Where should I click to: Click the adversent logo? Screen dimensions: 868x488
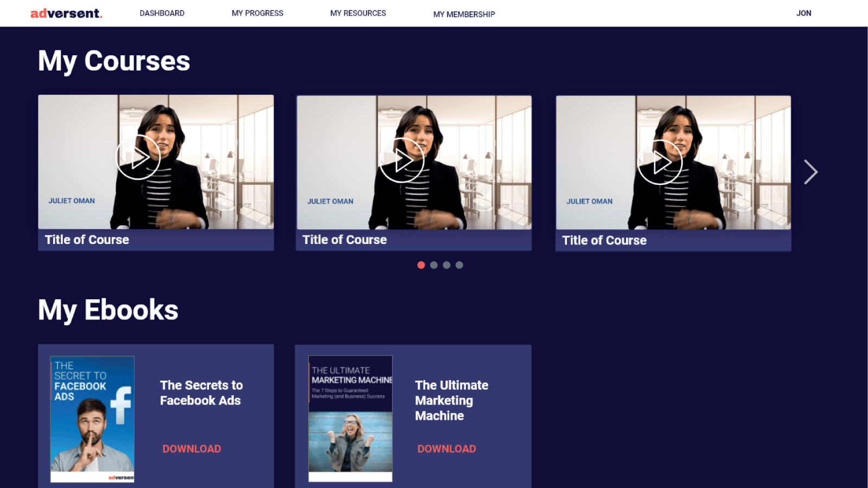66,13
